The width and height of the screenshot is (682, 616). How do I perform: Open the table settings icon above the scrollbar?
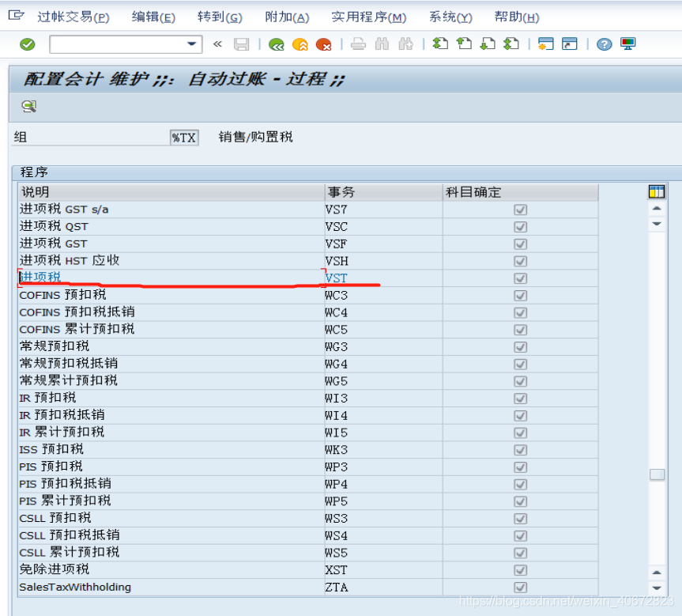(x=657, y=191)
